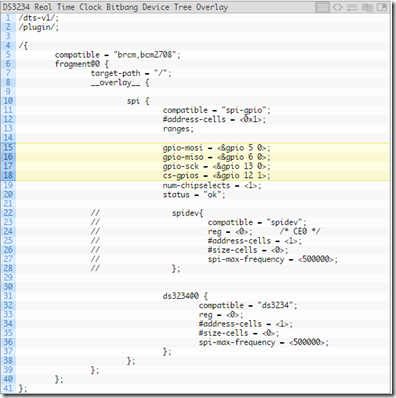Open code in new window icon
This screenshot has width=396, height=398.
point(382,7)
